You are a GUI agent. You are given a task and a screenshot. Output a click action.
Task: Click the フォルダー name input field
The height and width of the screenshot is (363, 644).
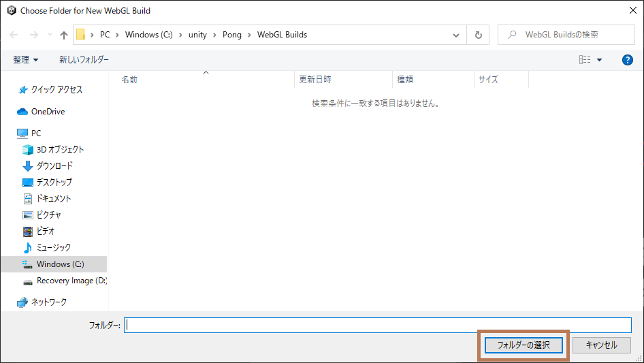pos(377,325)
